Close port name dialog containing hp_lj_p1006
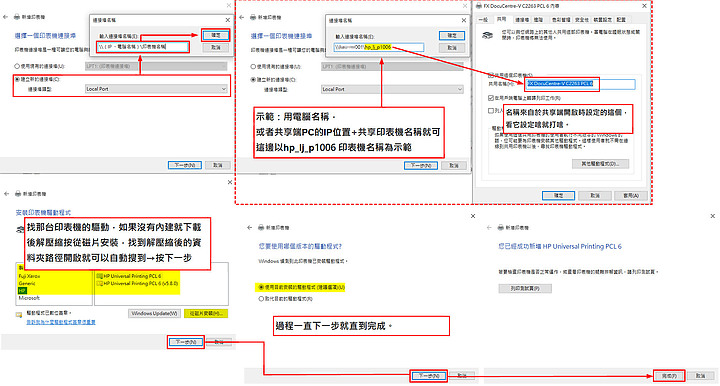 (463, 20)
